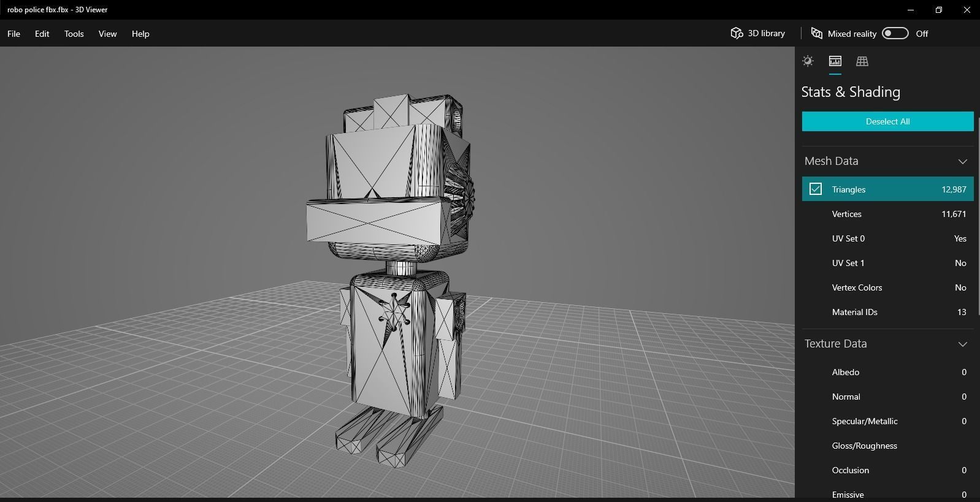Screen dimensions: 980x502
Task: Restore down the 3D Viewer window
Action: (x=939, y=10)
